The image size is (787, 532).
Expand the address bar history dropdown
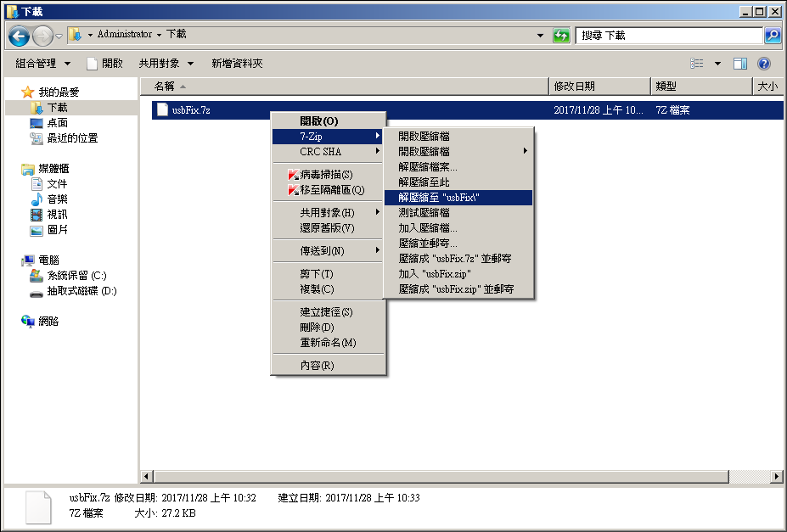pyautogui.click(x=541, y=36)
